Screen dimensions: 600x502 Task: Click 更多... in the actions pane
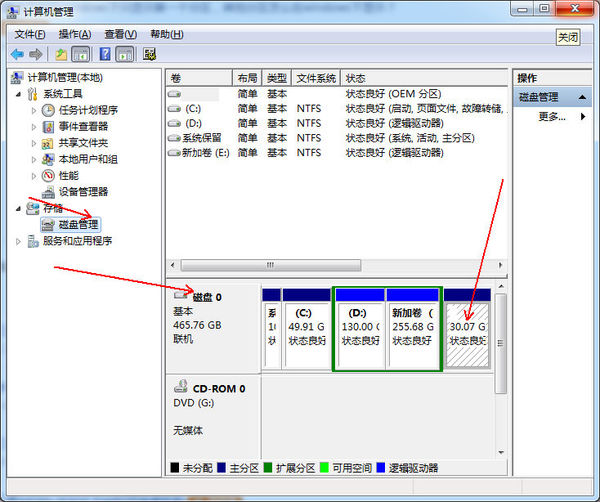click(552, 117)
